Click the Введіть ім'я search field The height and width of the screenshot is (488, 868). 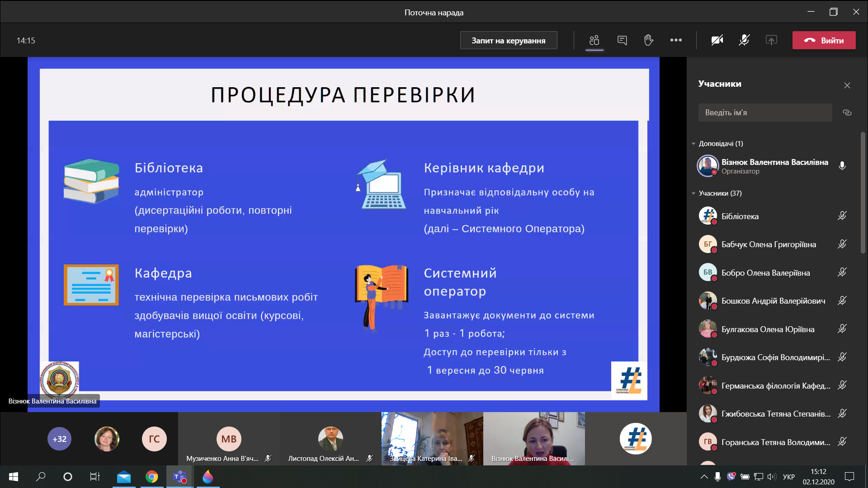[765, 113]
